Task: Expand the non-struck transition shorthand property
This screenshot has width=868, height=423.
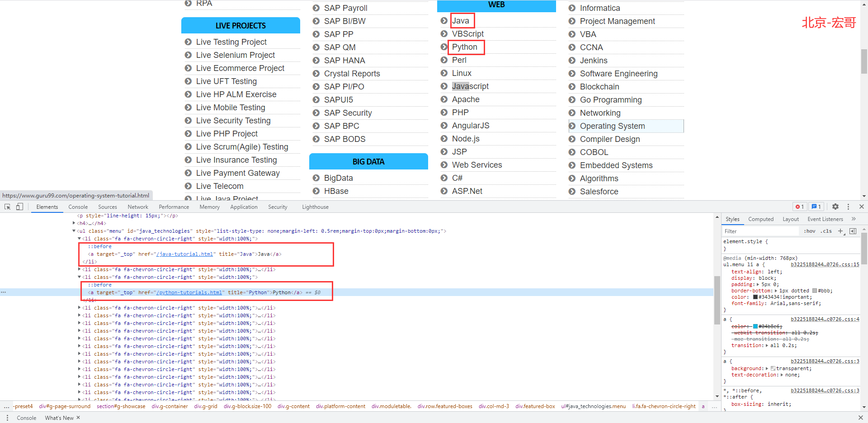Action: (767, 346)
